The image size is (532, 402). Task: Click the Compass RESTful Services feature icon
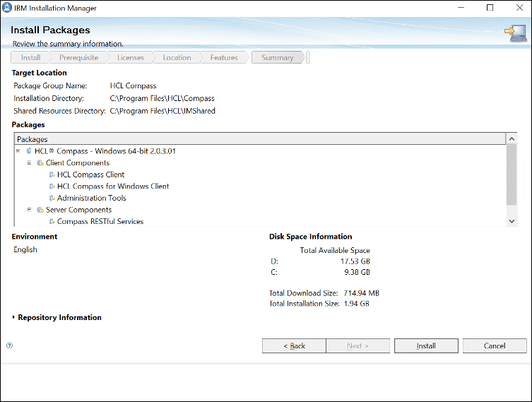pyautogui.click(x=52, y=222)
